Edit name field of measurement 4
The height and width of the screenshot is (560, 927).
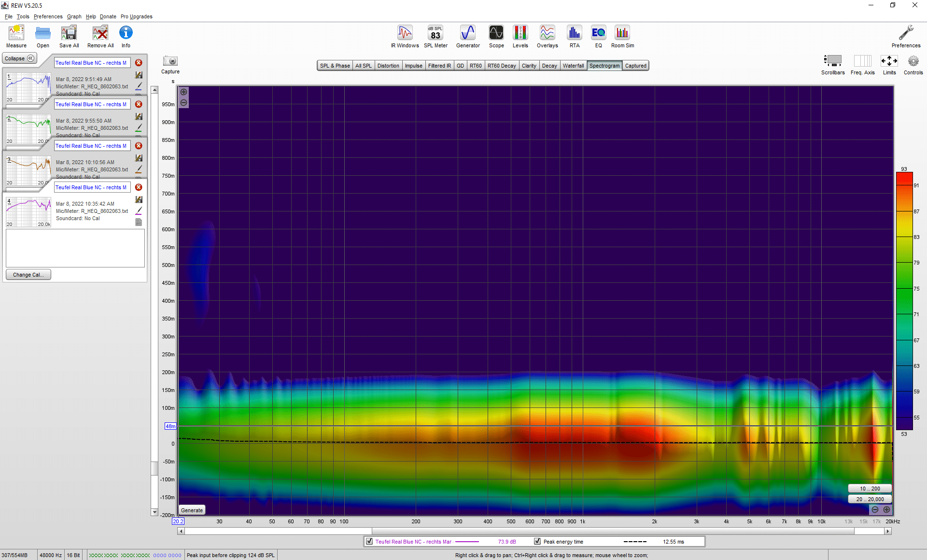[x=92, y=187]
